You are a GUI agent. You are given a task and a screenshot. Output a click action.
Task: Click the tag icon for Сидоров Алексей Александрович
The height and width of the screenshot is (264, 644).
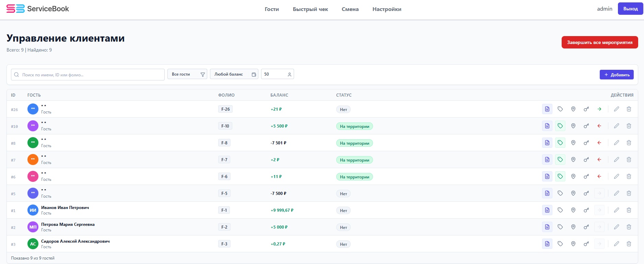click(560, 244)
